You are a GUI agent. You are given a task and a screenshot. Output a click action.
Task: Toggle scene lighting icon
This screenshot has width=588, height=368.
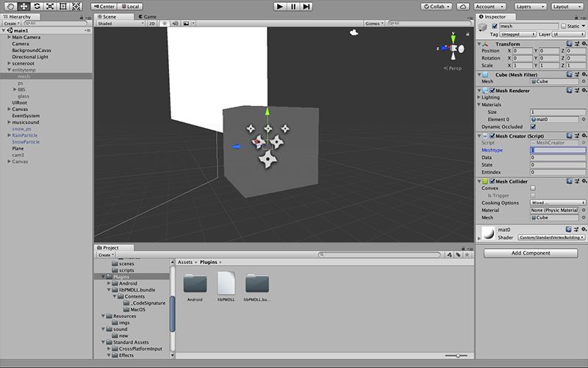(164, 24)
